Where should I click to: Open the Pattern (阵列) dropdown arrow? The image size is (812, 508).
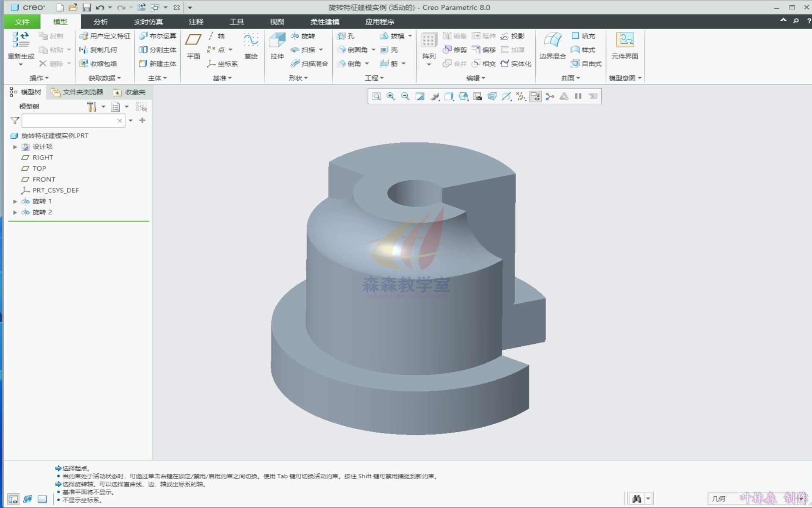[x=428, y=65]
